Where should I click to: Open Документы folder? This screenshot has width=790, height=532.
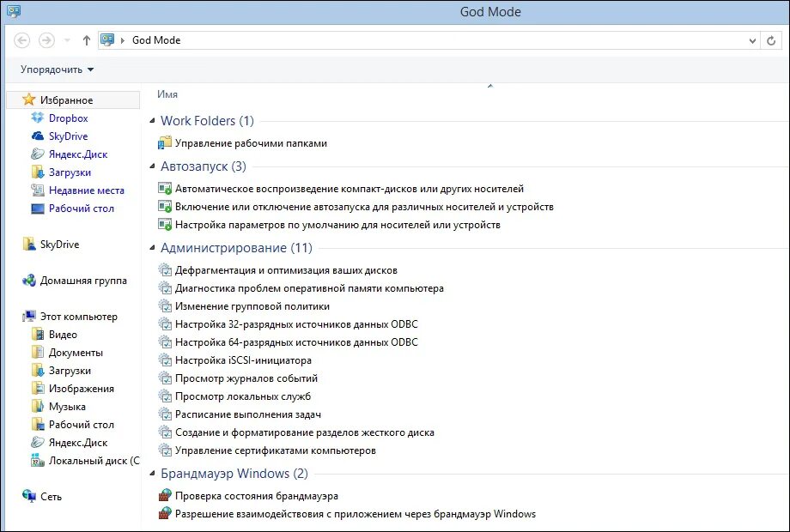point(76,353)
